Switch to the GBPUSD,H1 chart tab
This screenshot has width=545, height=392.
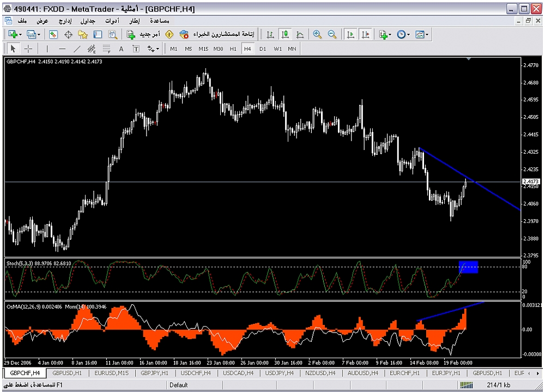point(68,373)
